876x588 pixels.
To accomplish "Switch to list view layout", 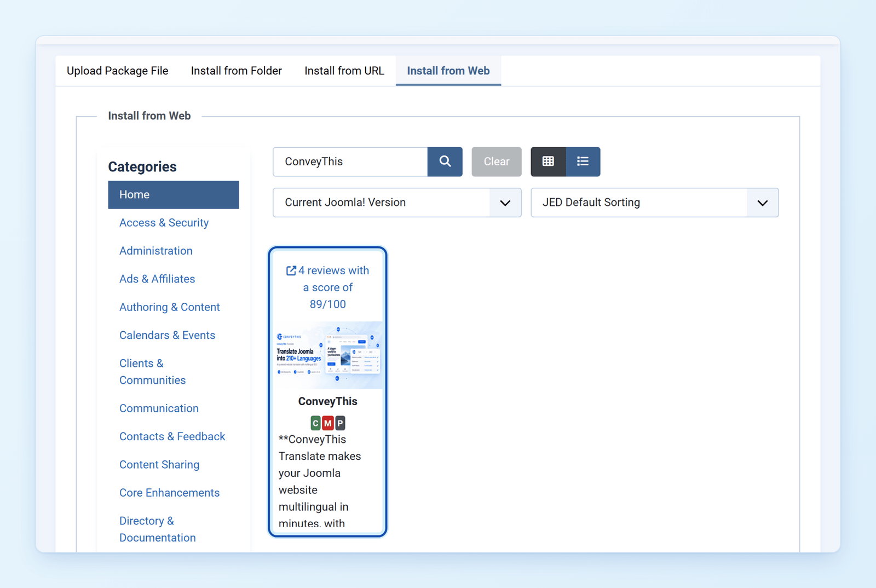I will pos(583,162).
